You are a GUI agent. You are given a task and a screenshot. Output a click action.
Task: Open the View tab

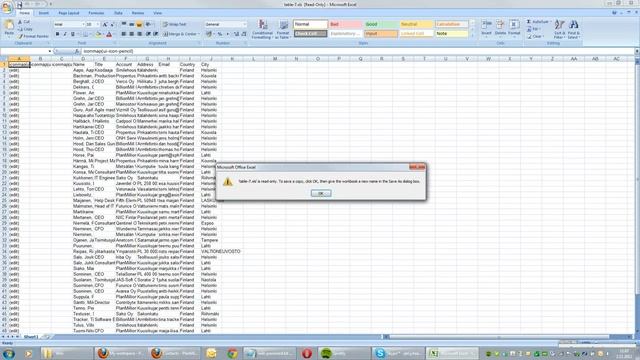157,13
